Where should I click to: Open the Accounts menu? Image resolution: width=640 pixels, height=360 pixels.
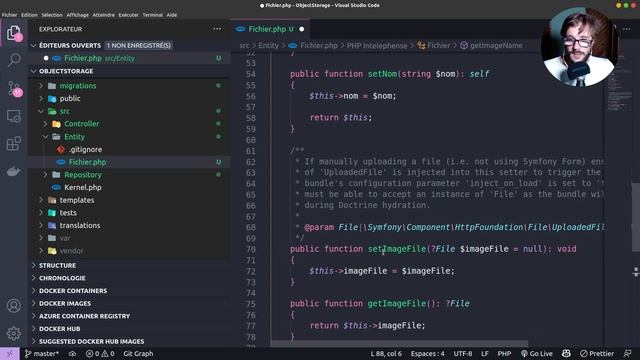(x=14, y=305)
